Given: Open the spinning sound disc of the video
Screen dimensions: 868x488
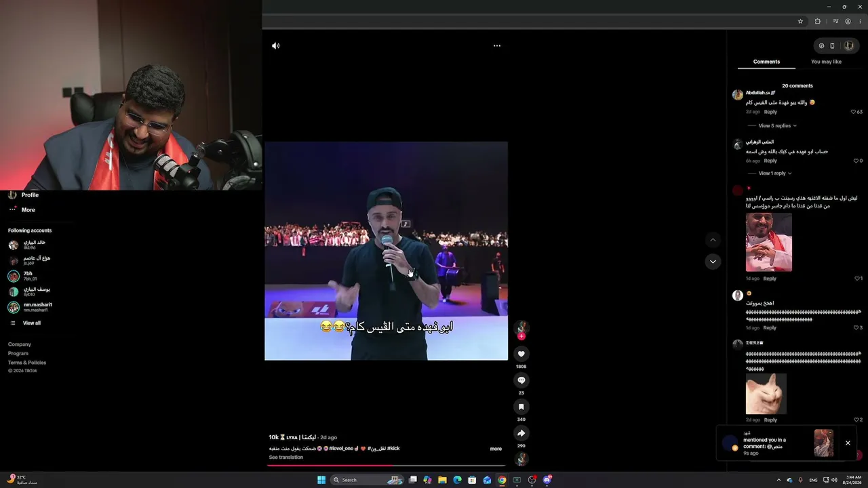Looking at the screenshot, I should click(521, 459).
